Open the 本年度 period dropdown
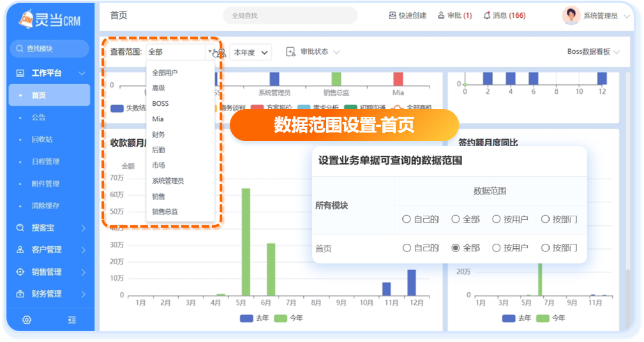644x342 pixels. [250, 52]
